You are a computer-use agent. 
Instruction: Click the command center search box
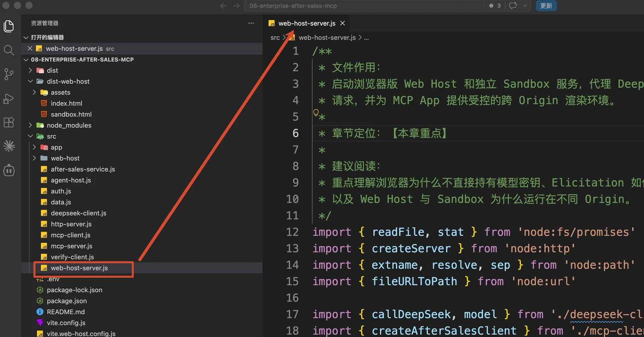364,6
